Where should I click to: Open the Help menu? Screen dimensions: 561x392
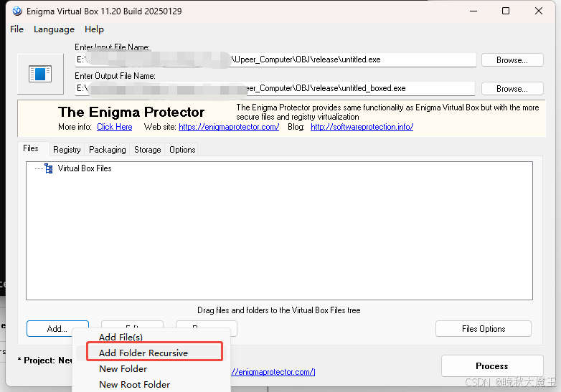94,29
